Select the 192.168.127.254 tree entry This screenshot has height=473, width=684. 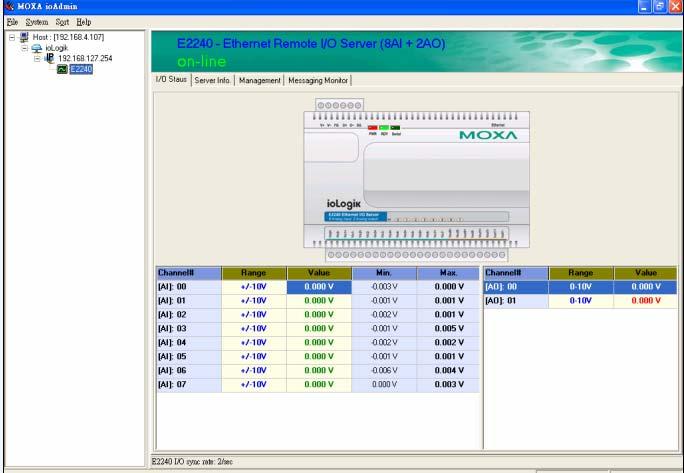[85, 58]
